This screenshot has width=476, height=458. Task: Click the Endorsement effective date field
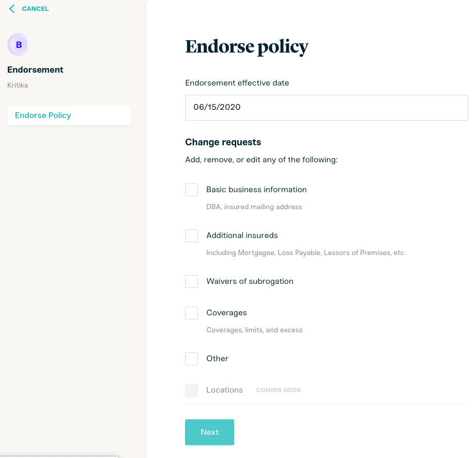point(326,108)
